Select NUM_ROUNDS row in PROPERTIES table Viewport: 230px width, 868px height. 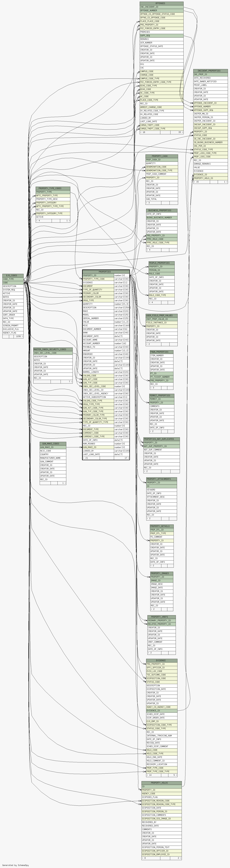[x=106, y=444]
